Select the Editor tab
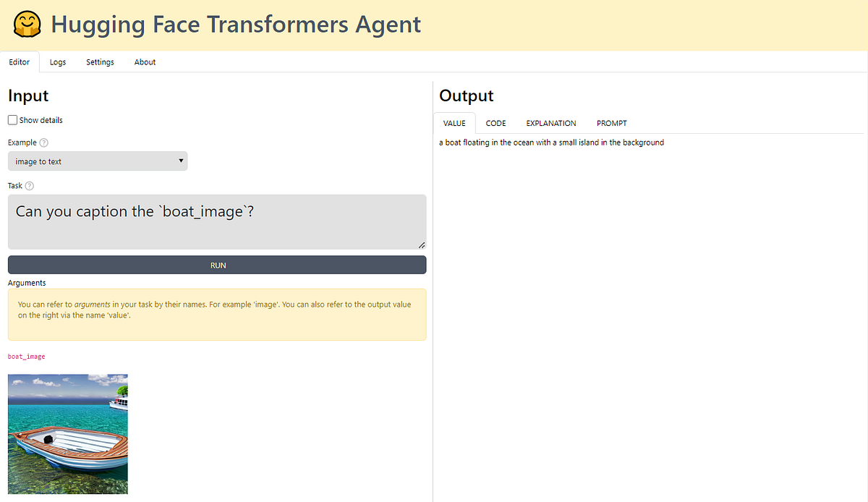 [x=20, y=62]
